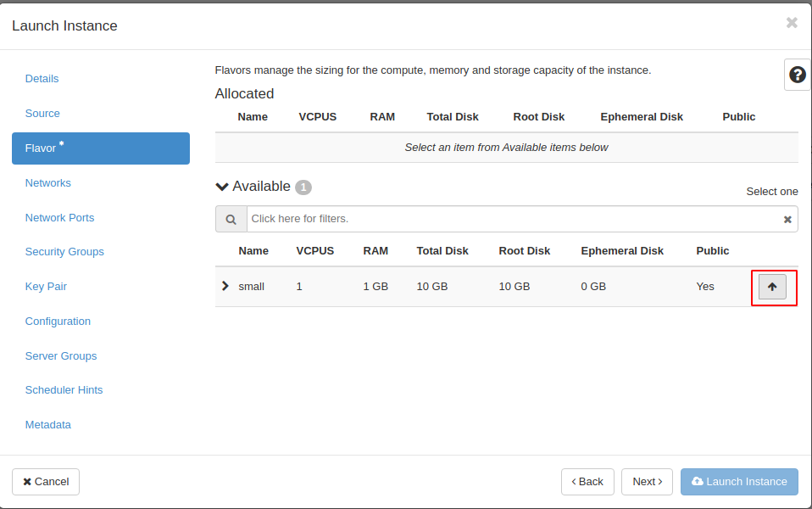Click the help question mark icon

tap(797, 75)
